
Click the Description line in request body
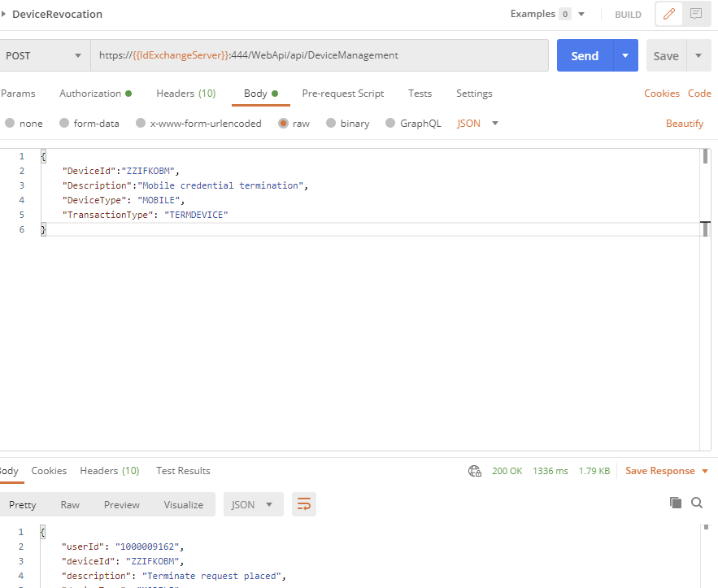coord(185,185)
